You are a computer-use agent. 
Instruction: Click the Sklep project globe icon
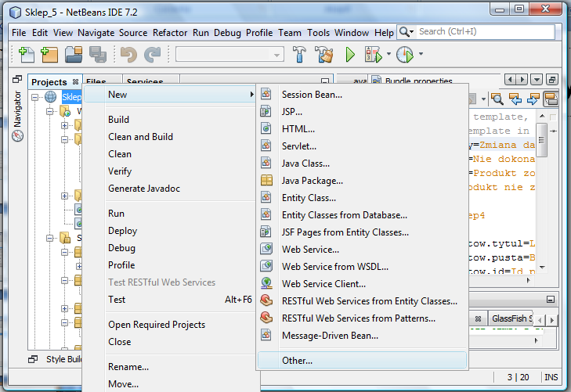coord(51,97)
